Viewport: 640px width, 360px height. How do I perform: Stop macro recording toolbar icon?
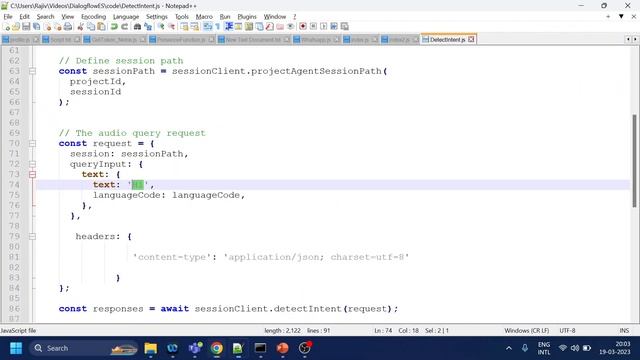click(x=313, y=27)
